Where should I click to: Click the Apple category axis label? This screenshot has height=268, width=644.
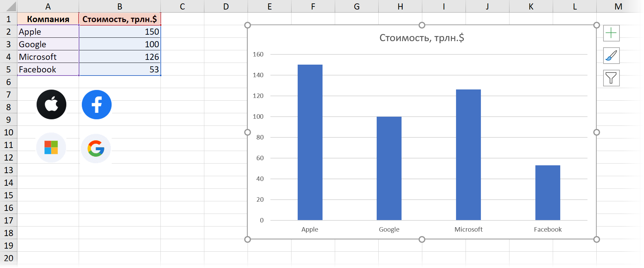(x=310, y=230)
